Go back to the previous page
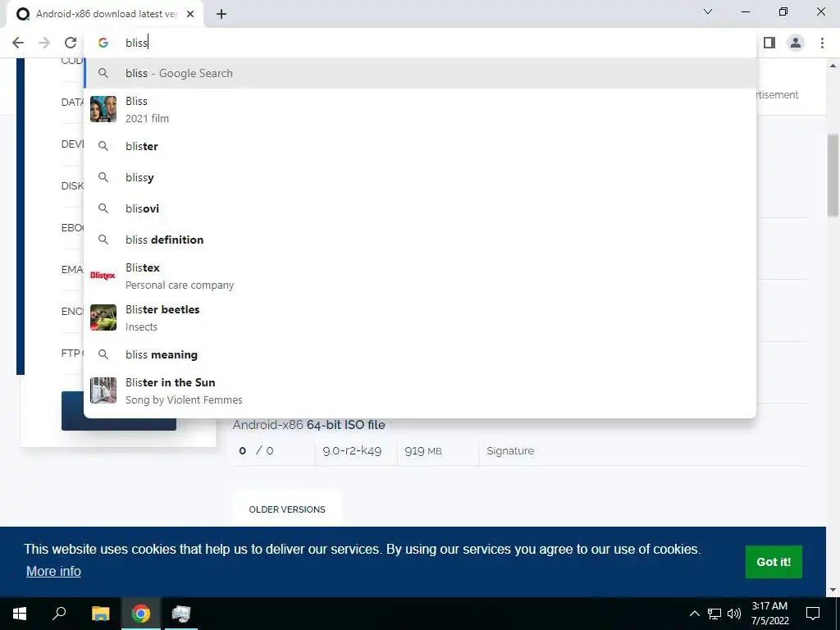Image resolution: width=840 pixels, height=630 pixels. coord(18,43)
